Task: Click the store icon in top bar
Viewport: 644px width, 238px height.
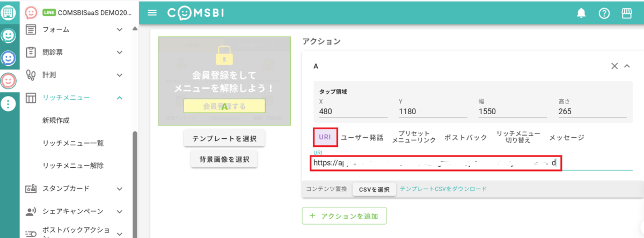Action: (x=626, y=13)
